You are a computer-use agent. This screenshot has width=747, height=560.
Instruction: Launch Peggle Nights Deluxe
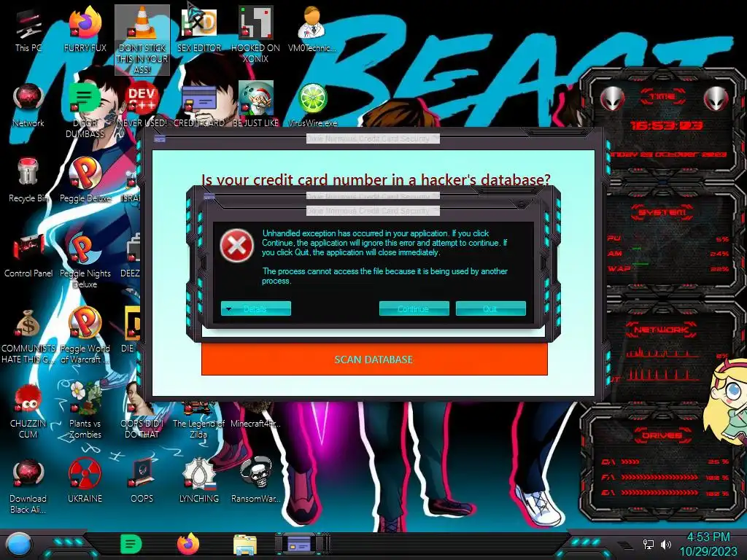point(85,260)
